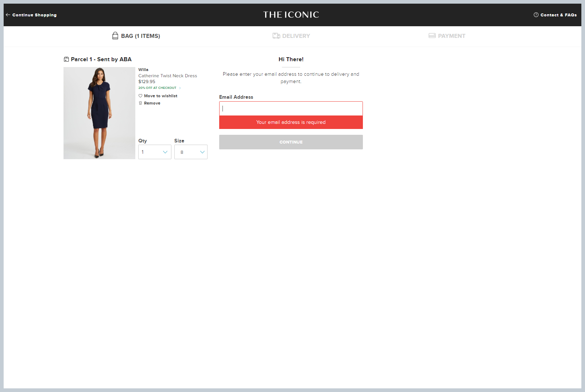Click the heart wishlist icon
Viewport: 585px width, 392px height.
140,96
